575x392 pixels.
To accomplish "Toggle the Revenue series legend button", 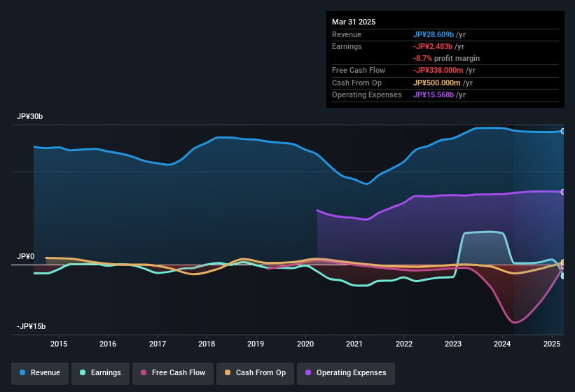I will pyautogui.click(x=40, y=373).
